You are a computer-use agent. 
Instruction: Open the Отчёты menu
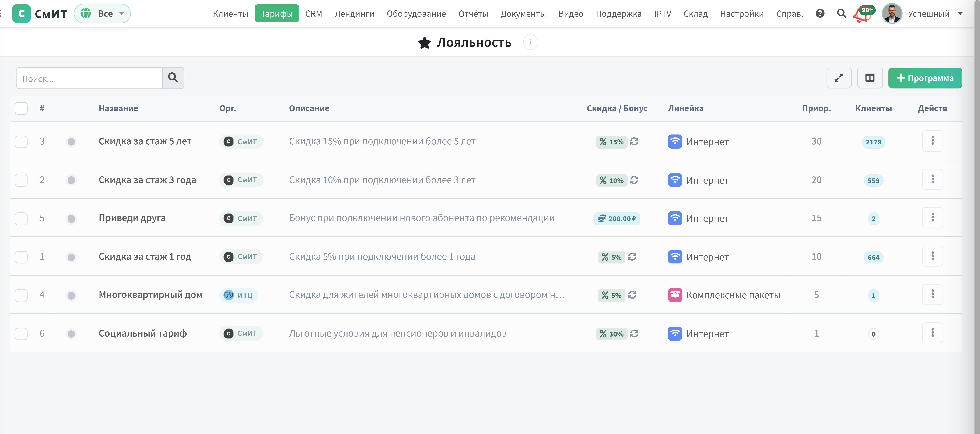(x=473, y=14)
